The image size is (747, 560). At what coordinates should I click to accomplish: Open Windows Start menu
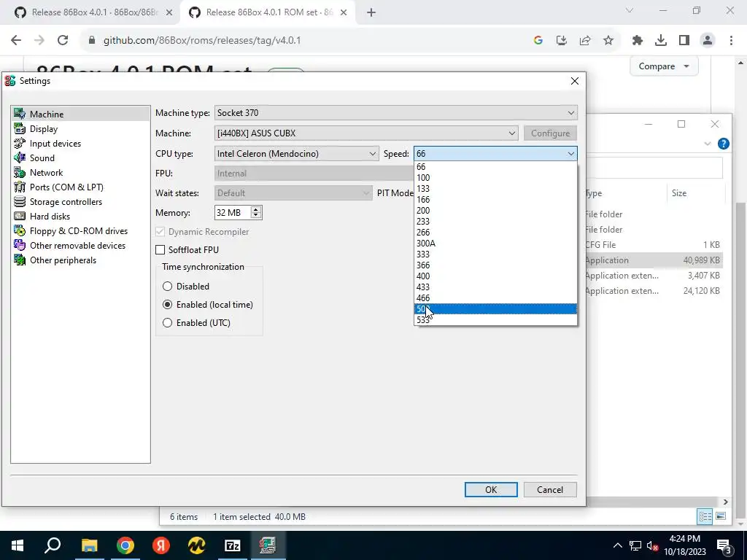[x=18, y=545]
